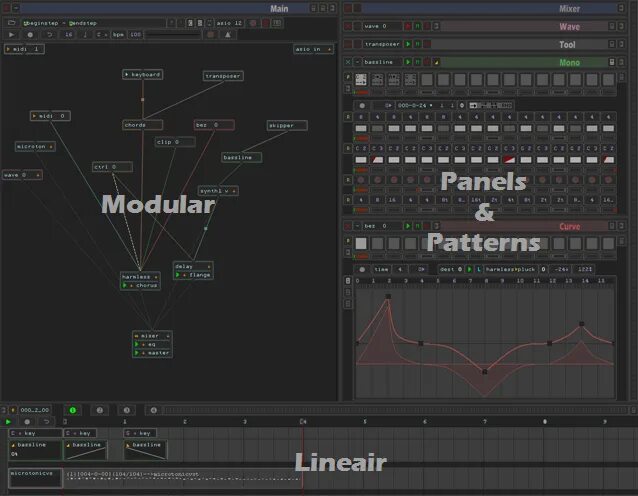Click the Wave panel header
The width and height of the screenshot is (638, 496).
524,26
